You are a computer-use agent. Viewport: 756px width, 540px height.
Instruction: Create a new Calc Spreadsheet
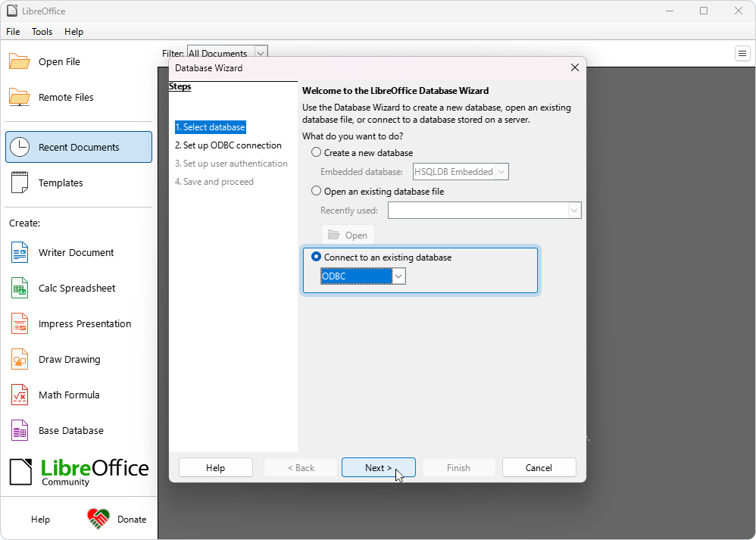(x=76, y=288)
